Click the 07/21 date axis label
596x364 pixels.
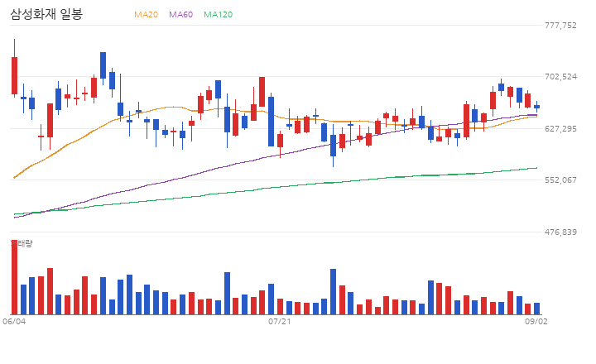pos(280,322)
